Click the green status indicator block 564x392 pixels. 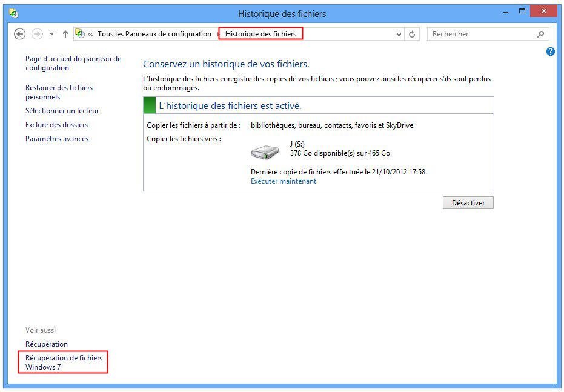point(150,105)
